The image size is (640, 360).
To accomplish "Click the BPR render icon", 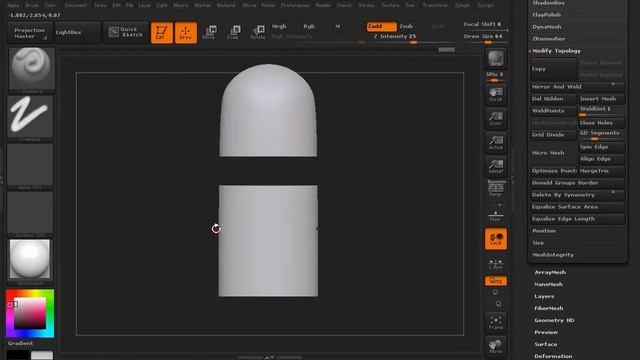I will (496, 59).
